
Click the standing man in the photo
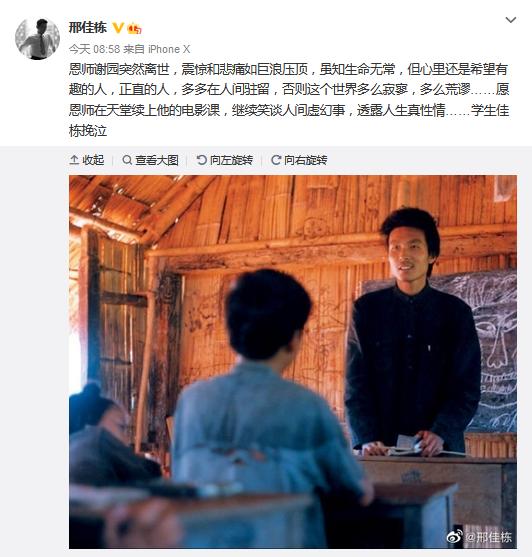point(413,332)
